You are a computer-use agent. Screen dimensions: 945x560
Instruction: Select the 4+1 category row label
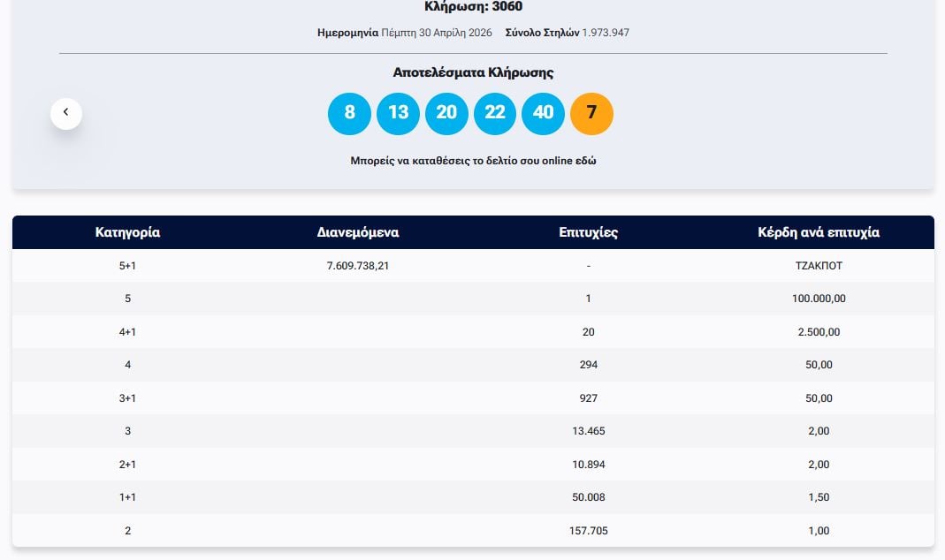127,332
